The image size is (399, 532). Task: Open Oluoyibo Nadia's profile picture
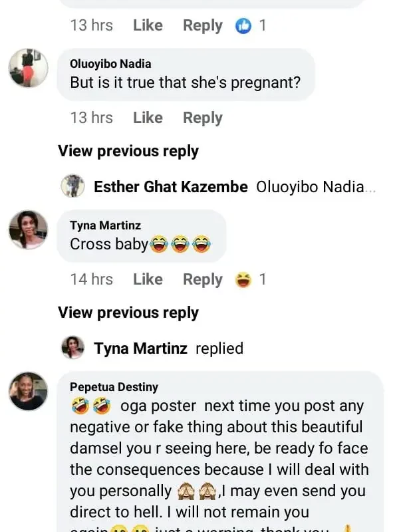[x=28, y=67]
